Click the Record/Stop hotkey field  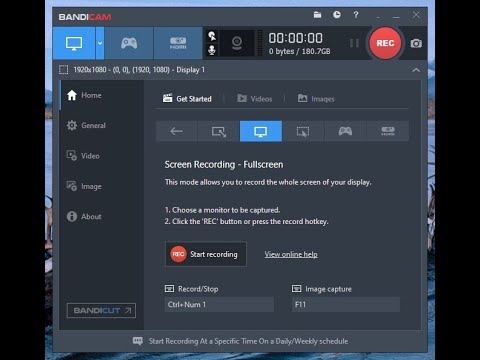[219, 304]
